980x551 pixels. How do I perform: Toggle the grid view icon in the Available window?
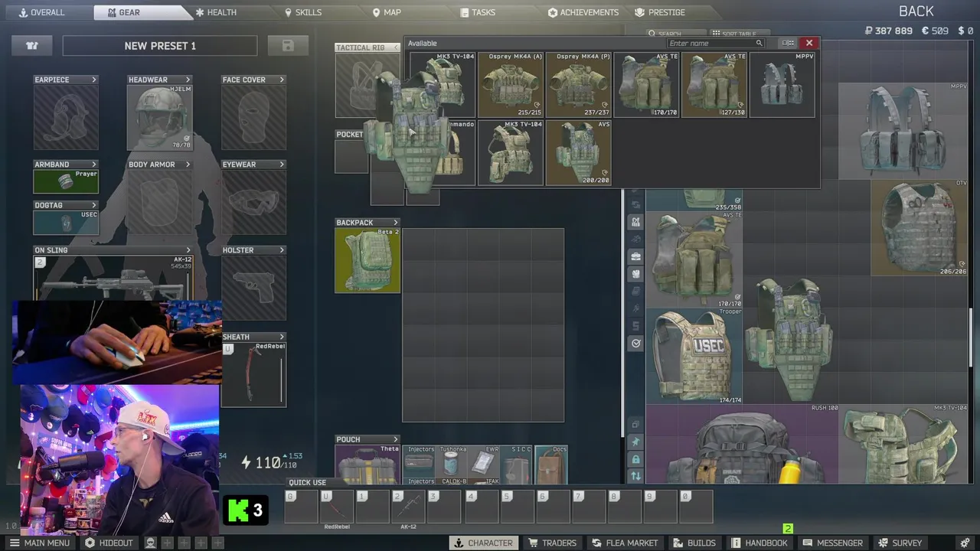[x=788, y=43]
